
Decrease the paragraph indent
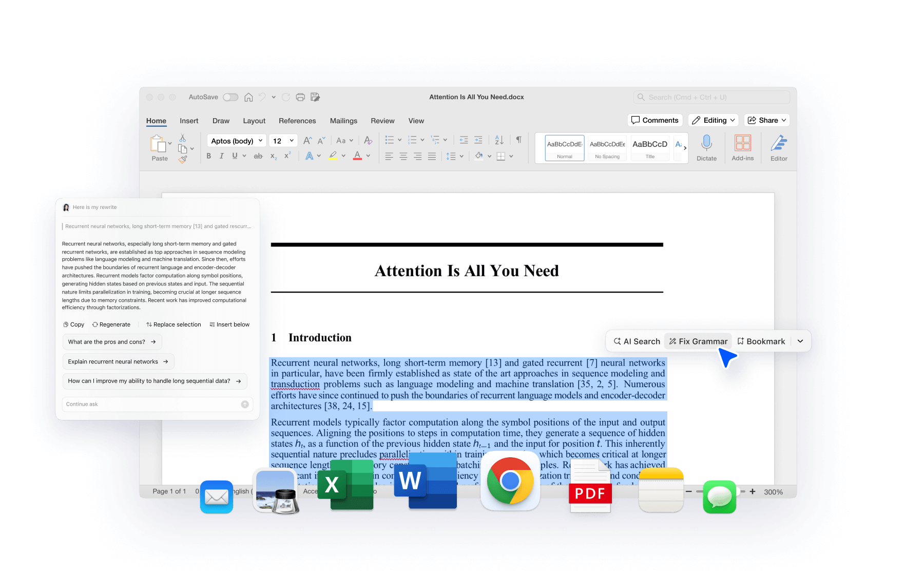[464, 140]
